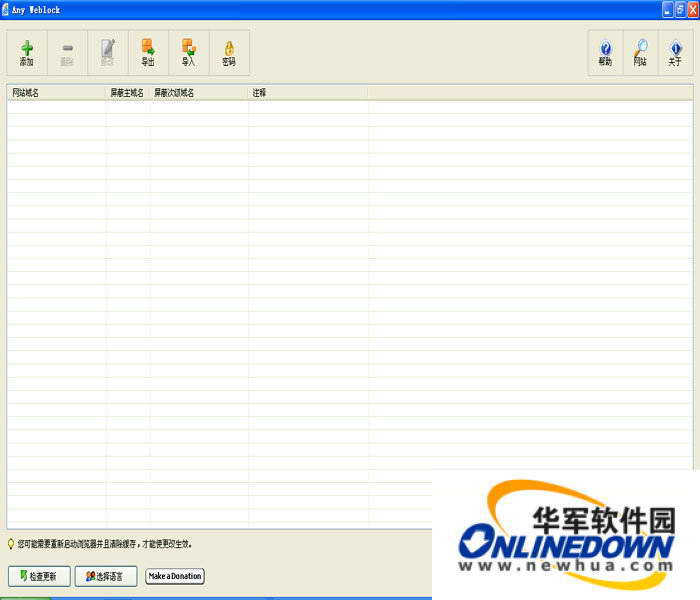Export the block list with 导出
This screenshot has height=600, width=700.
[148, 52]
